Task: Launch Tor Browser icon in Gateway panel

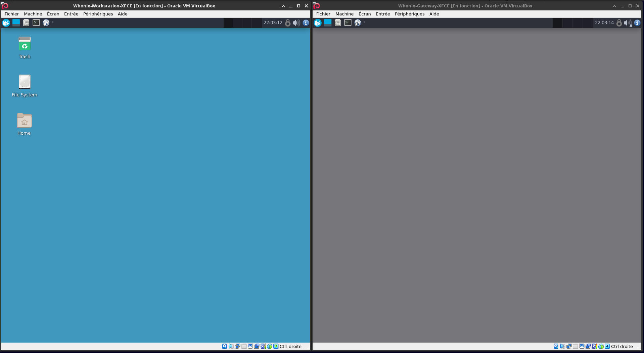Action: [x=358, y=23]
